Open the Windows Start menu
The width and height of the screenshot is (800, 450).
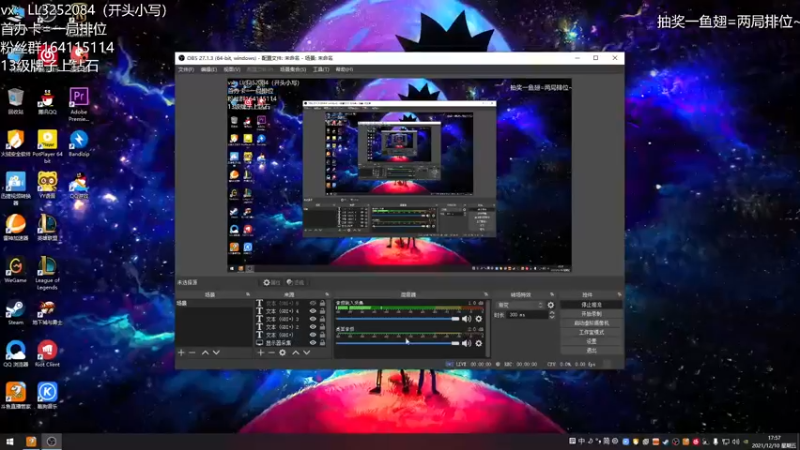coord(9,441)
